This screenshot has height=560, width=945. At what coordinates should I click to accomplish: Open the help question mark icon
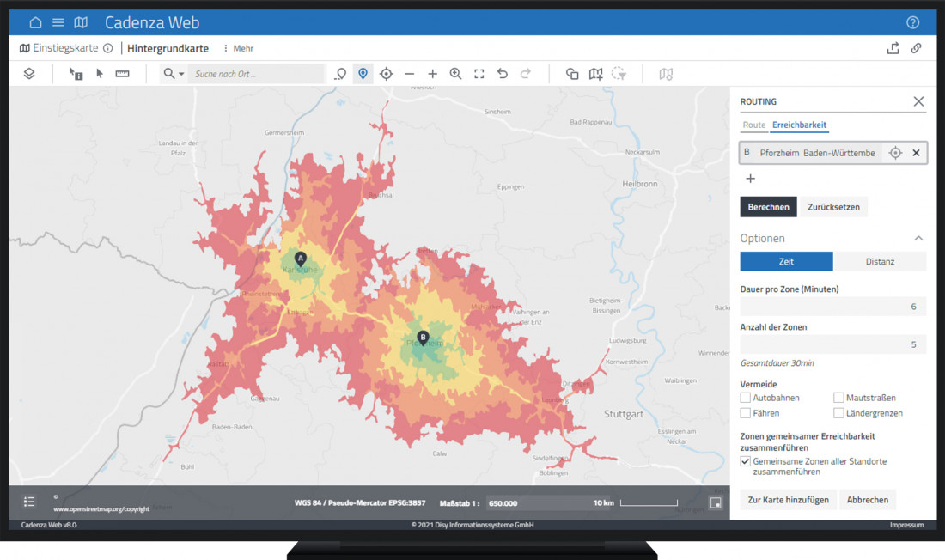(x=912, y=22)
